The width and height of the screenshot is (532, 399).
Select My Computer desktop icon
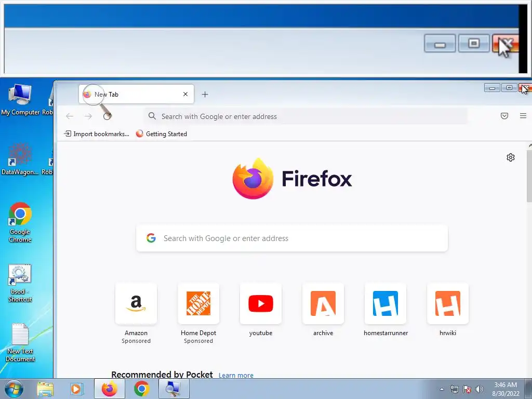(x=20, y=100)
